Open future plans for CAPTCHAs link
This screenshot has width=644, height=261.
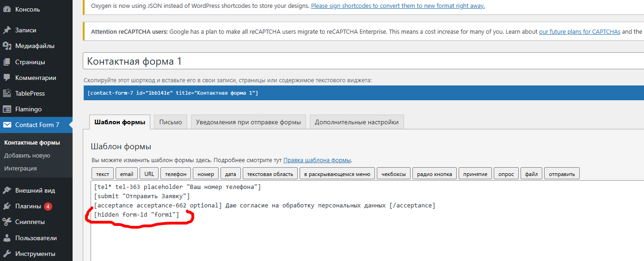[579, 32]
